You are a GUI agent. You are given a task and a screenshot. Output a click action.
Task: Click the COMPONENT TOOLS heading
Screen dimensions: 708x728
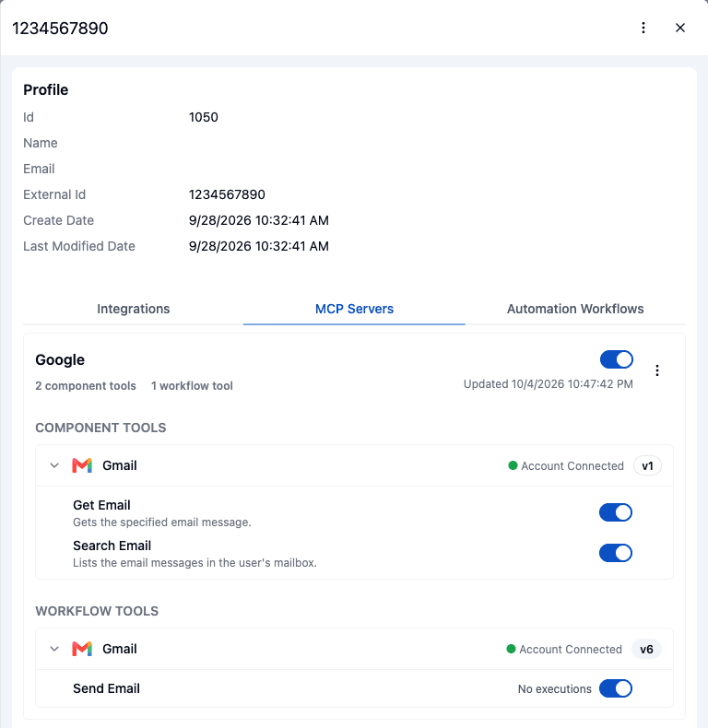tap(100, 428)
